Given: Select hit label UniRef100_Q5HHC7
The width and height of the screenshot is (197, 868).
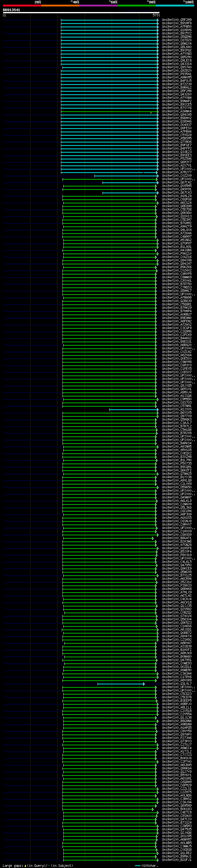Looking at the screenshot, I should click(x=176, y=291).
